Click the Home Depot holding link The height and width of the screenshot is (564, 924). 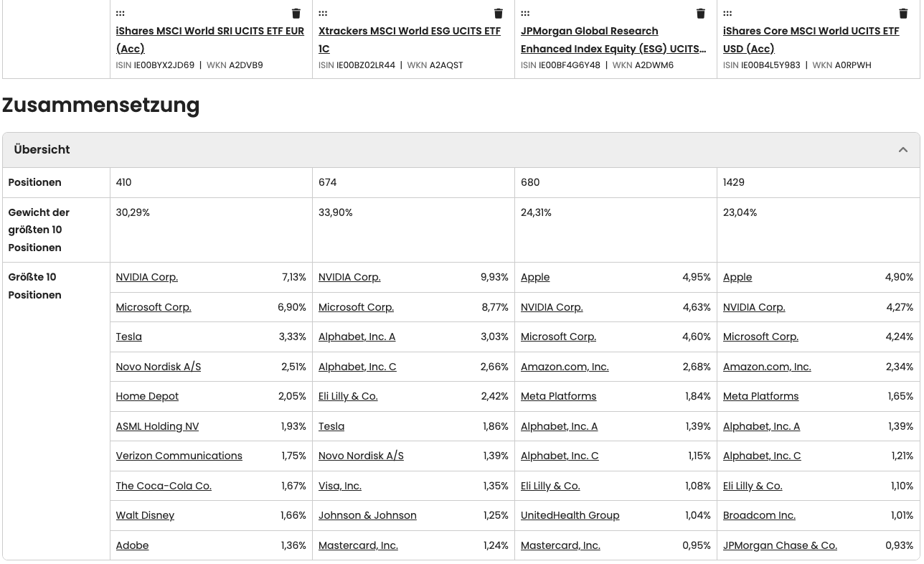click(x=147, y=396)
